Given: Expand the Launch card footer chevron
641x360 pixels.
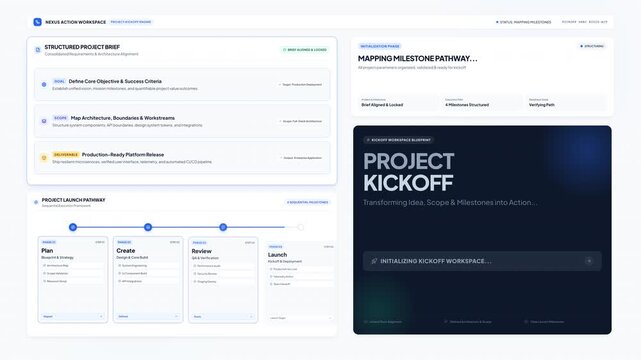Looking at the screenshot, I should tap(330, 318).
